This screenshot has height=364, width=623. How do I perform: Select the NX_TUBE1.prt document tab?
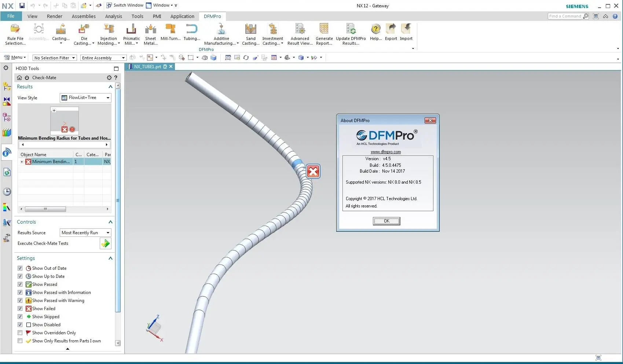[x=147, y=67]
